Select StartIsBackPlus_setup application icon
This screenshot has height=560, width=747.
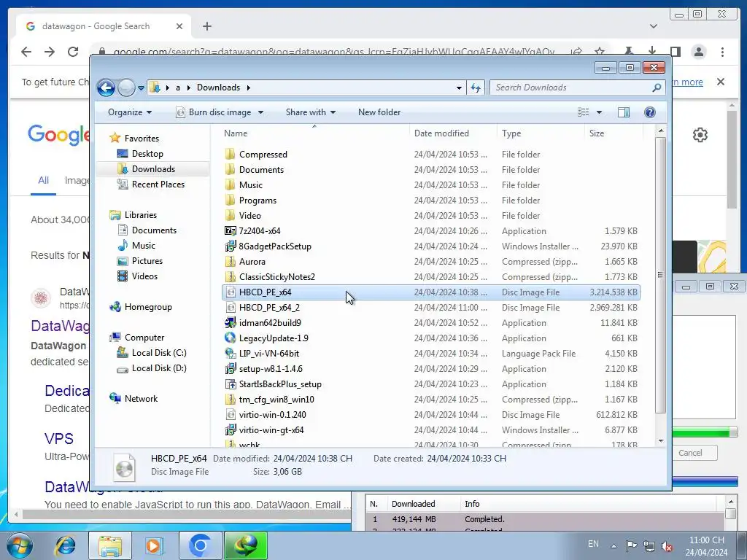230,384
